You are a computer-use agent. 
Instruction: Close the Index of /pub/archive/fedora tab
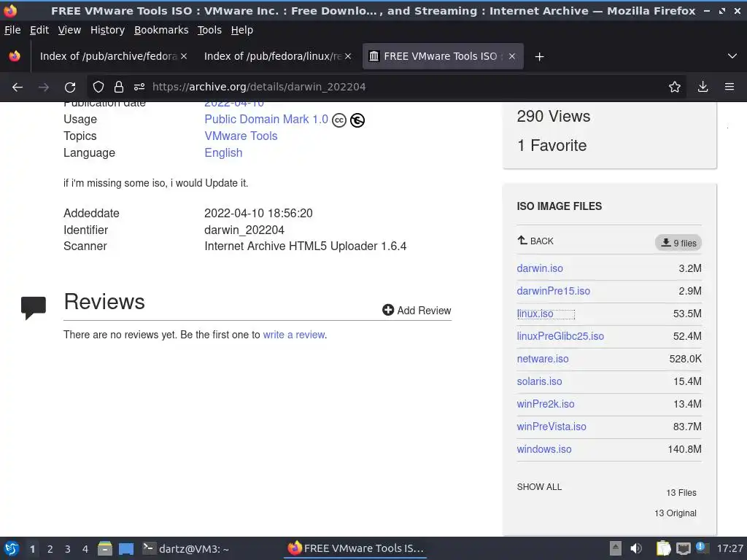(x=183, y=56)
